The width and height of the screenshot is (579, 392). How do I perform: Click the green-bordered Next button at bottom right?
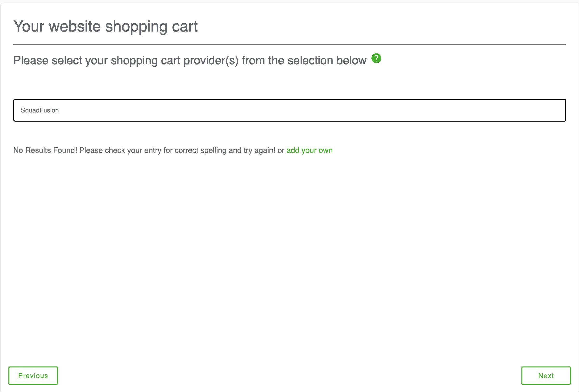coord(546,376)
